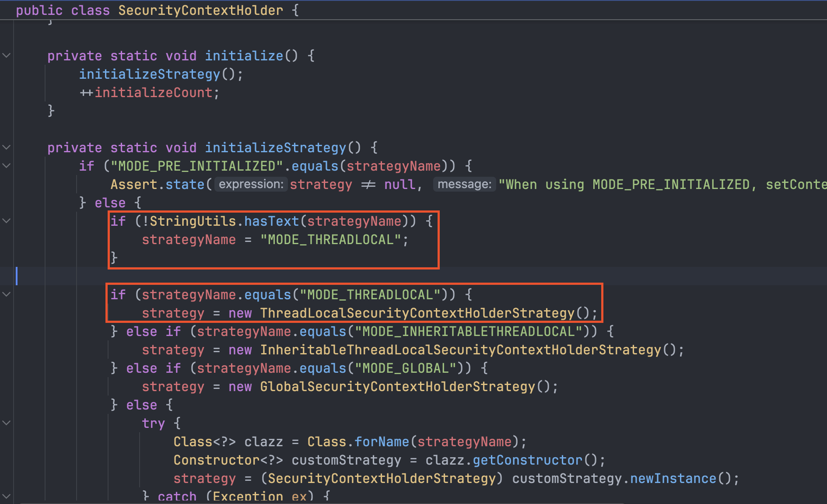The height and width of the screenshot is (504, 827).
Task: Click the (SecurityContextHolderStrategy) cast type
Action: (x=382, y=478)
